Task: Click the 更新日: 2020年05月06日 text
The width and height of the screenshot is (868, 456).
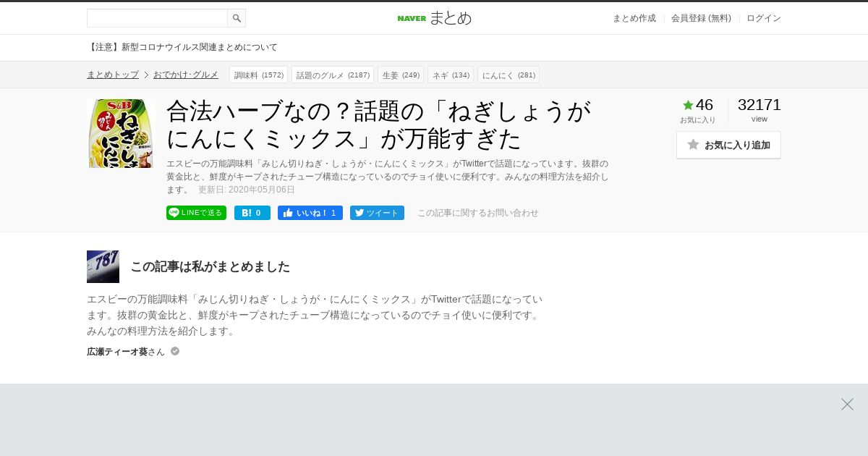Action: point(247,190)
